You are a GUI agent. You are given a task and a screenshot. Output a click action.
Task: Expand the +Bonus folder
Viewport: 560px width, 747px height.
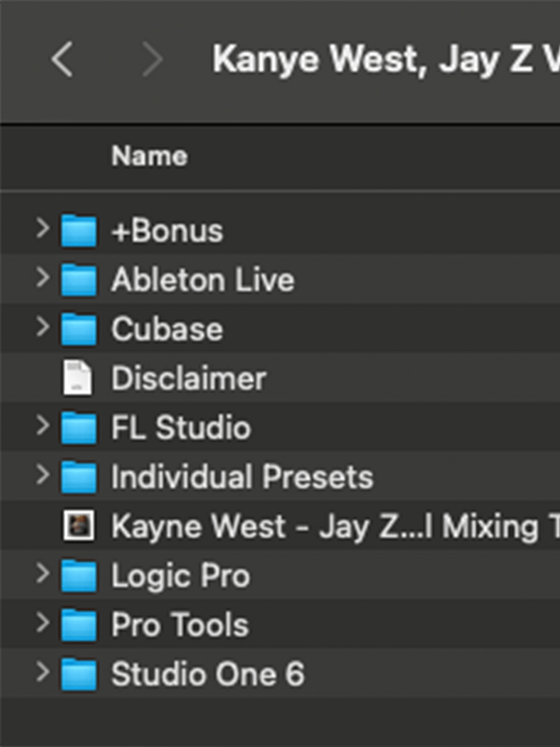point(43,228)
